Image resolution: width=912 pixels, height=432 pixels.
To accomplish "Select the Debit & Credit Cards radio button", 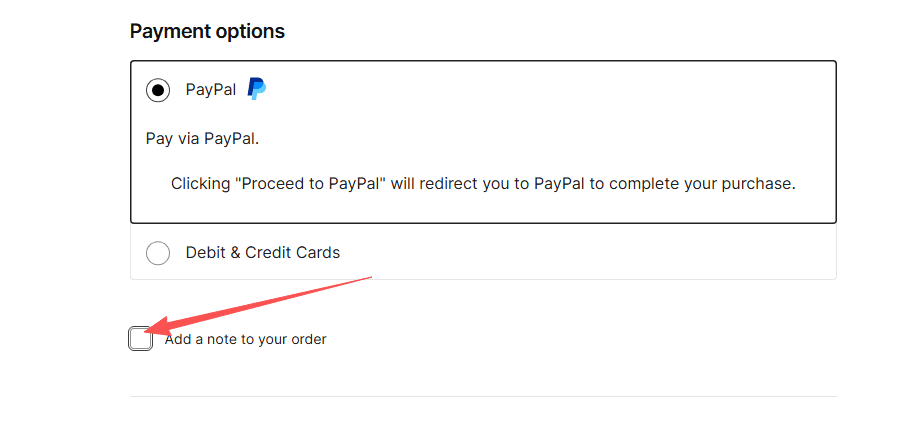I will click(158, 253).
